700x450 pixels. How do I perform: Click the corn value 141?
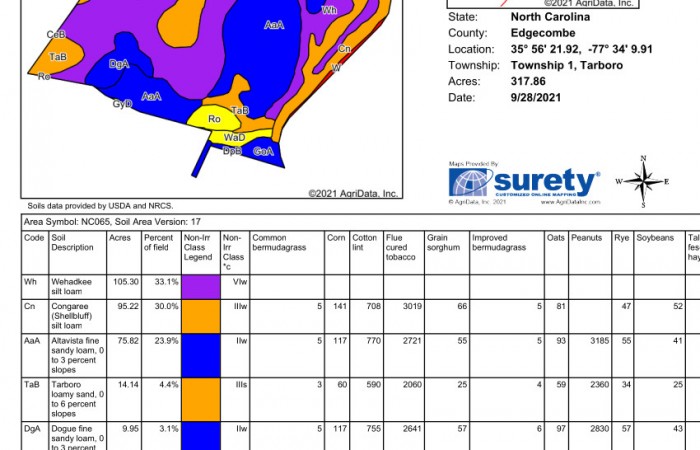[x=340, y=307]
